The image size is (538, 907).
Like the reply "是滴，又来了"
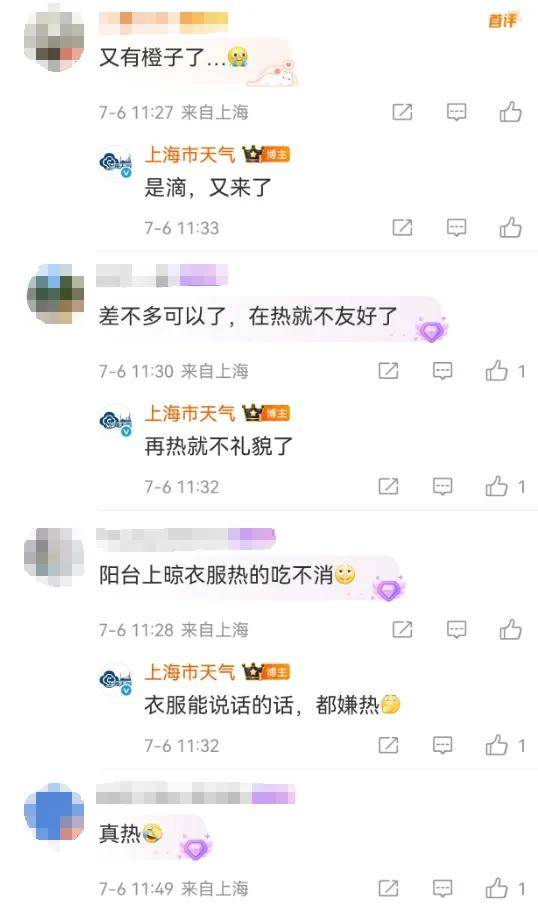click(510, 227)
